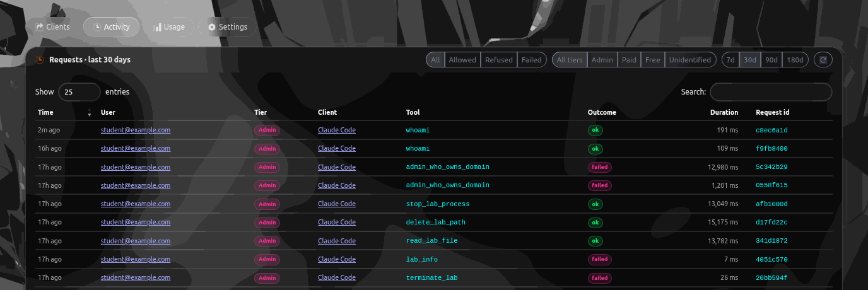Click the delete_lab_path tool name
868x290 pixels.
coord(436,223)
